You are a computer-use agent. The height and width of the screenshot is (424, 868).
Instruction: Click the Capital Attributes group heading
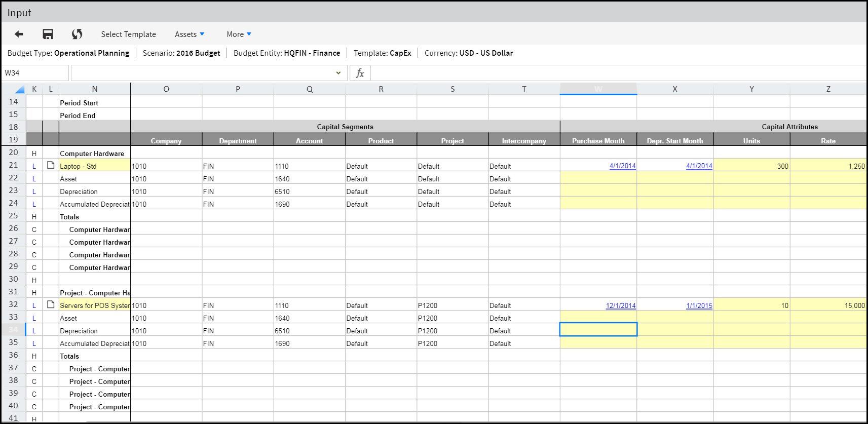click(789, 127)
